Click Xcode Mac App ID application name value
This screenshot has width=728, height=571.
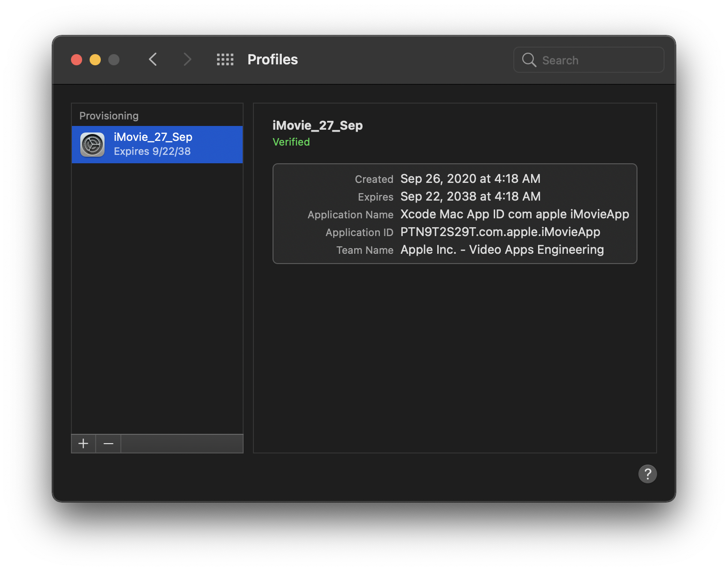pos(515,214)
